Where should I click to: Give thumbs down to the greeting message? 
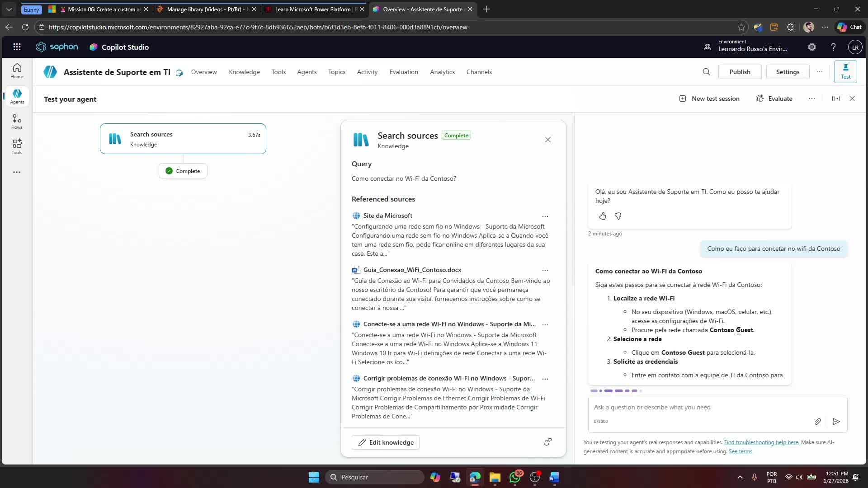pyautogui.click(x=618, y=216)
